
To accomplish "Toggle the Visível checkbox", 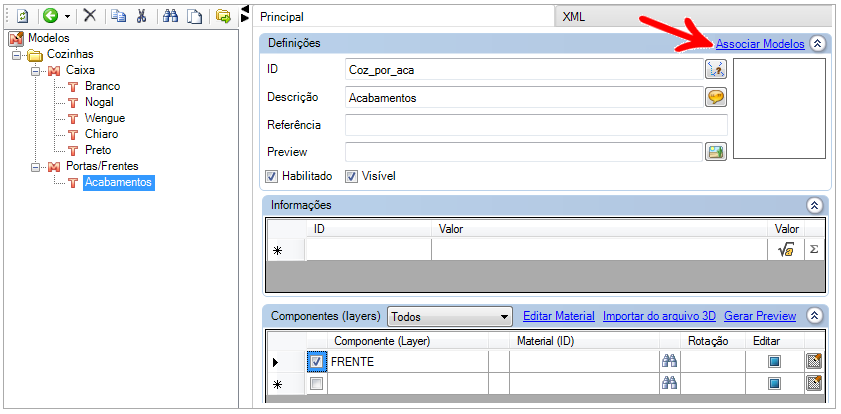I will [351, 176].
